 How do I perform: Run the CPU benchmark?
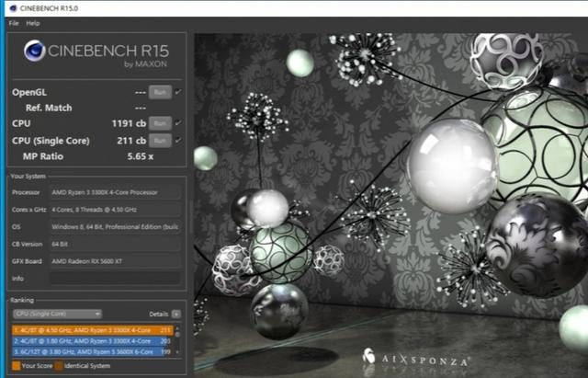tap(160, 122)
